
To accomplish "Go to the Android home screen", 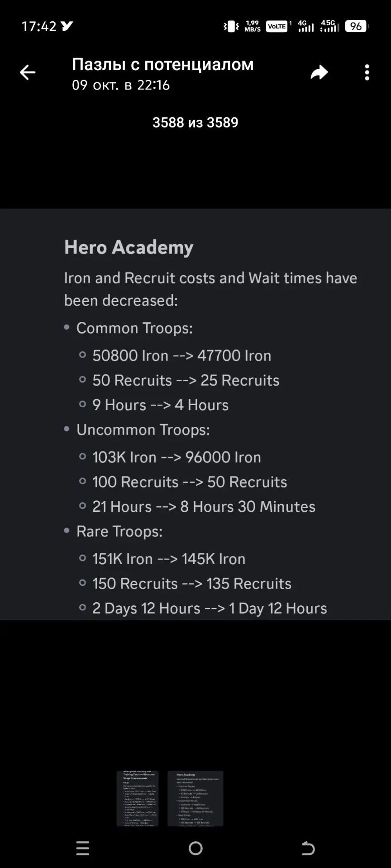I will coord(195,848).
